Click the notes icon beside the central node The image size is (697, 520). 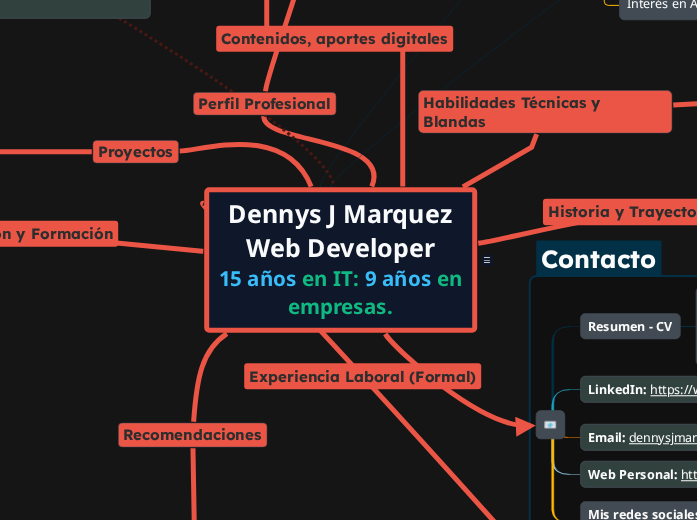(487, 260)
